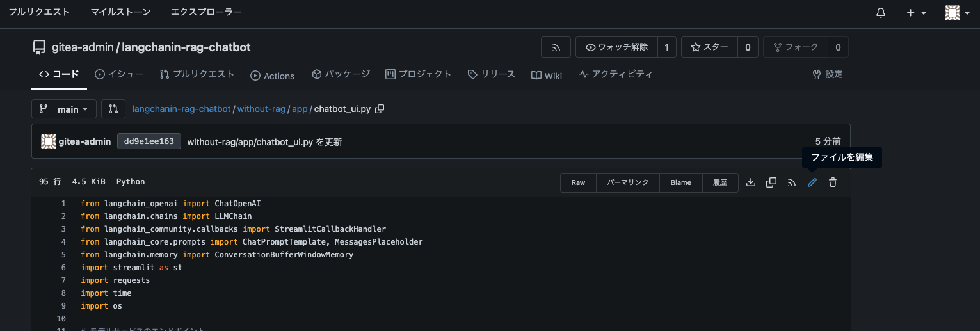
Task: Click the edit file pencil icon
Action: pos(812,182)
